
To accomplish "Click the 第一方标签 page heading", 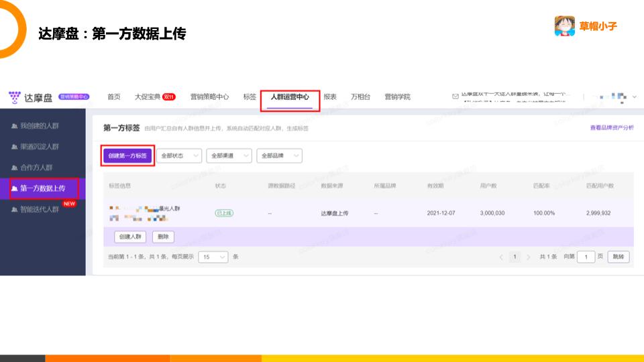I will tap(121, 128).
